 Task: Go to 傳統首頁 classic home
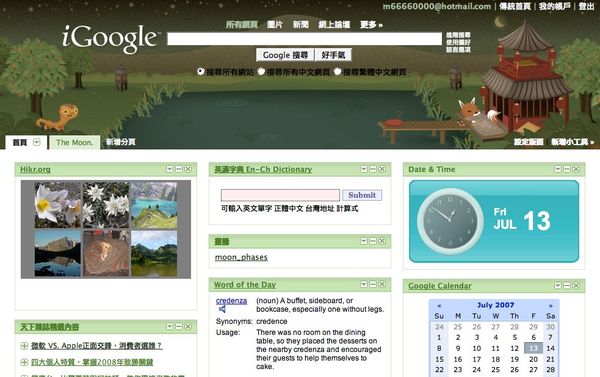coord(515,7)
